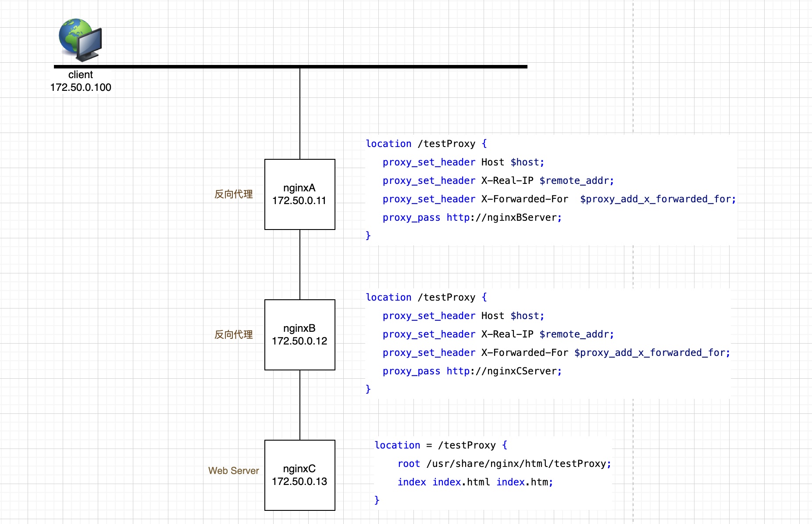Viewport: 812px width, 524px height.
Task: Click 'proxy_pass http://nginxCServer;' line
Action: click(472, 371)
